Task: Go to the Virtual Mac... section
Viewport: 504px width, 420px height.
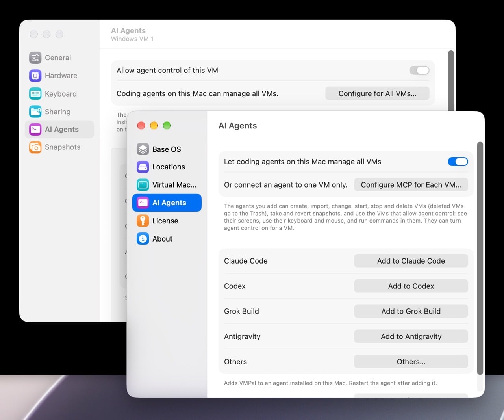Action: click(x=167, y=185)
